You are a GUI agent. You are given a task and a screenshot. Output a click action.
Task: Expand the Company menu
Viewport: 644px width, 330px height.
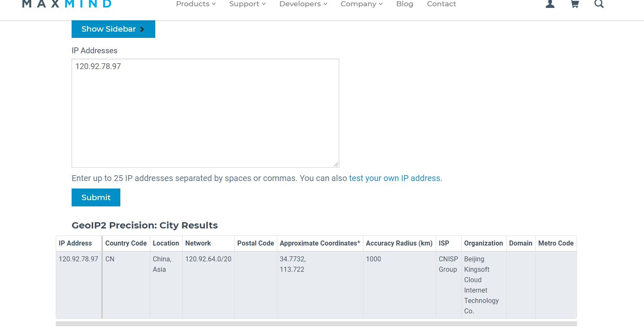pos(361,4)
